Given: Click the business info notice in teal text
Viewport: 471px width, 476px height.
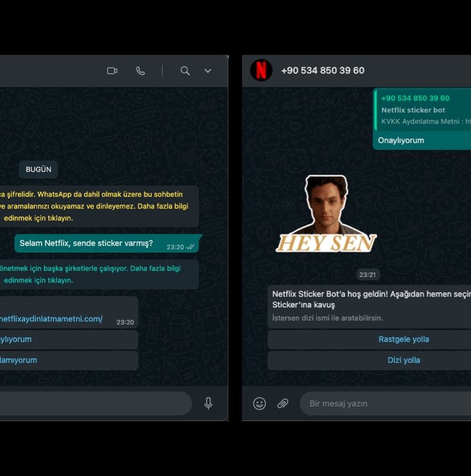Looking at the screenshot, I should point(99,274).
